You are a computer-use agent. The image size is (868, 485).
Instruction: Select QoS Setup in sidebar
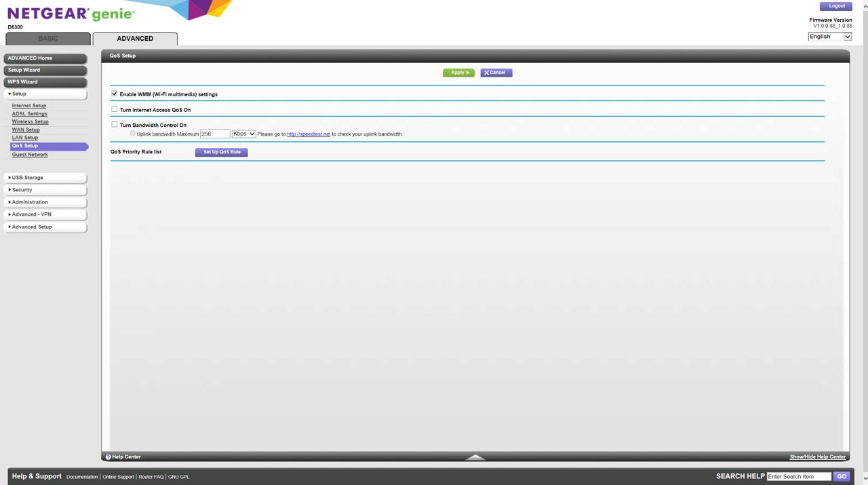[x=49, y=146]
